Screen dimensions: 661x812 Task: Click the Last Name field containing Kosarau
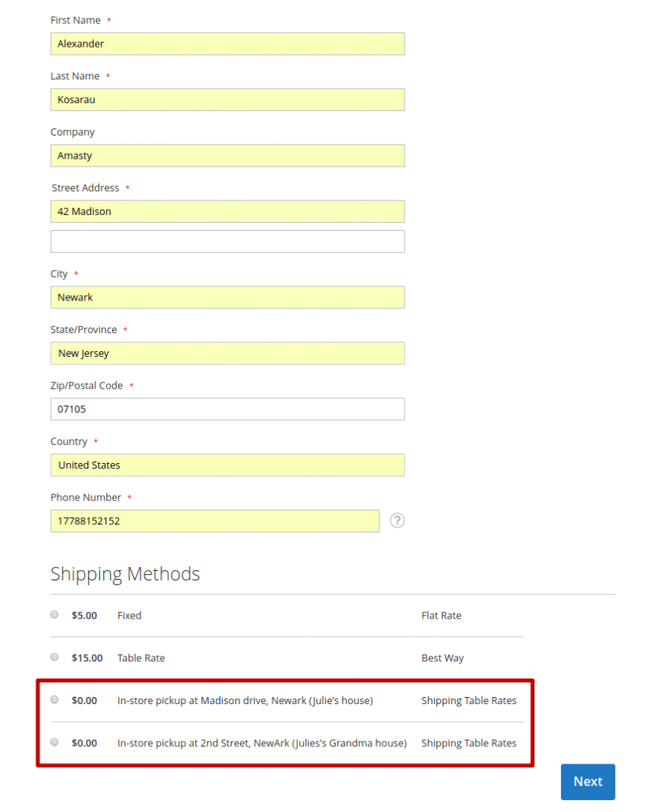[227, 100]
